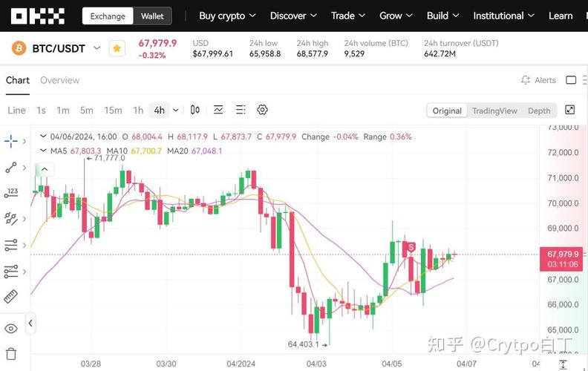Open the ruler measurement tool
The height and width of the screenshot is (371, 588).
tap(11, 297)
